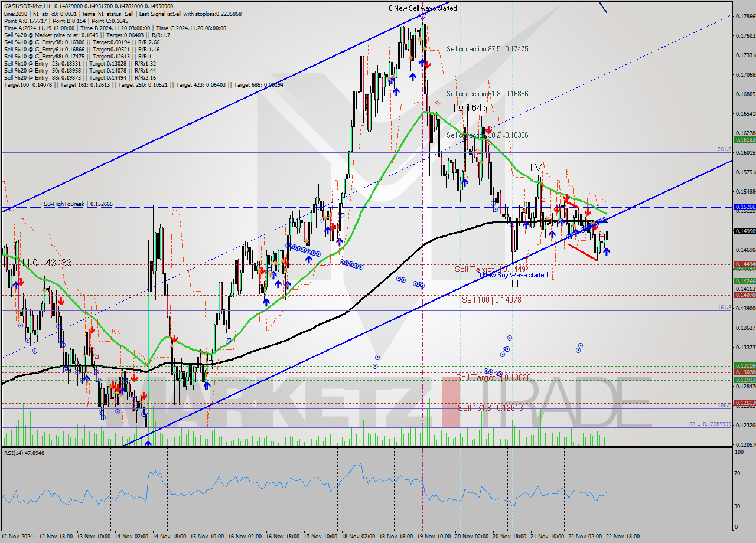Click the 'RSI(14) 47.8948' indicator label

coord(25,453)
